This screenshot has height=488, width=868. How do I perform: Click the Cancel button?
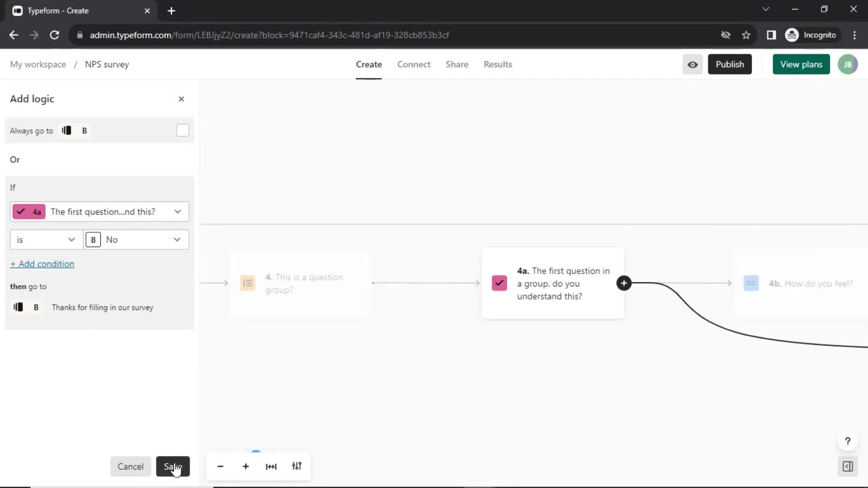[130, 466]
